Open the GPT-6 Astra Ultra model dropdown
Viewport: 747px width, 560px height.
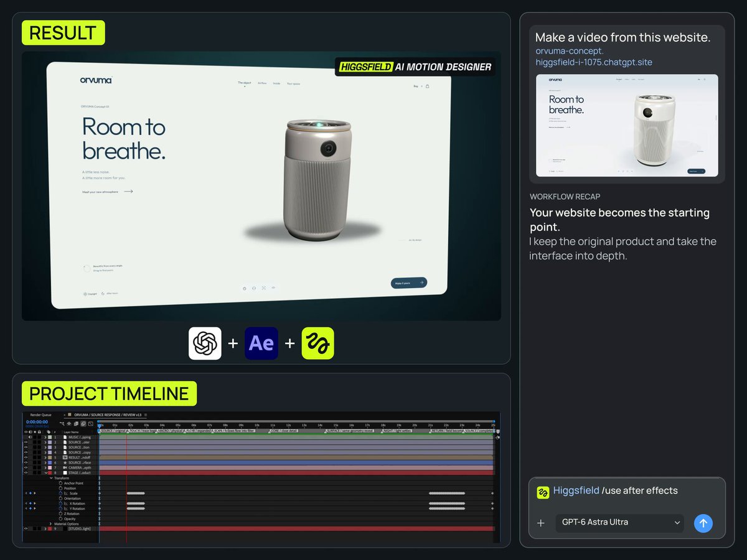coord(620,523)
